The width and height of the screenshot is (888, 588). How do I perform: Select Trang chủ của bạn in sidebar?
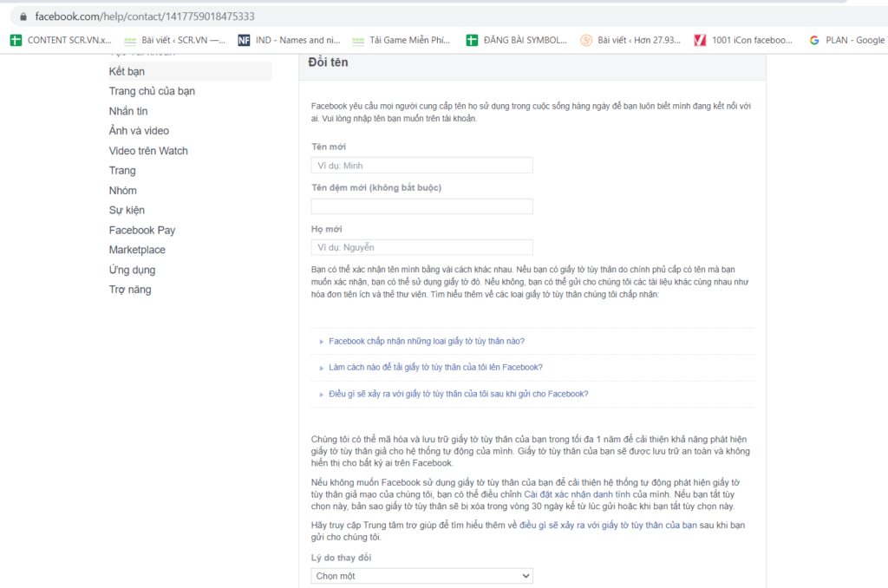(x=152, y=91)
